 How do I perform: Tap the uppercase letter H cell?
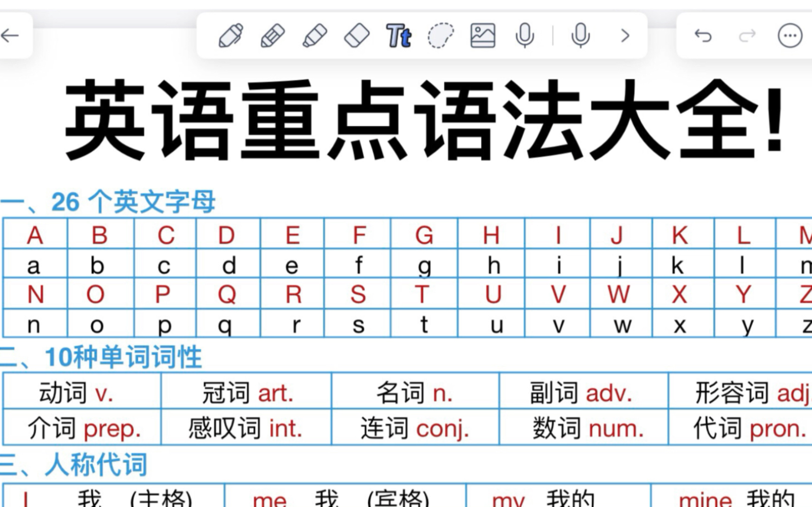[x=491, y=234]
